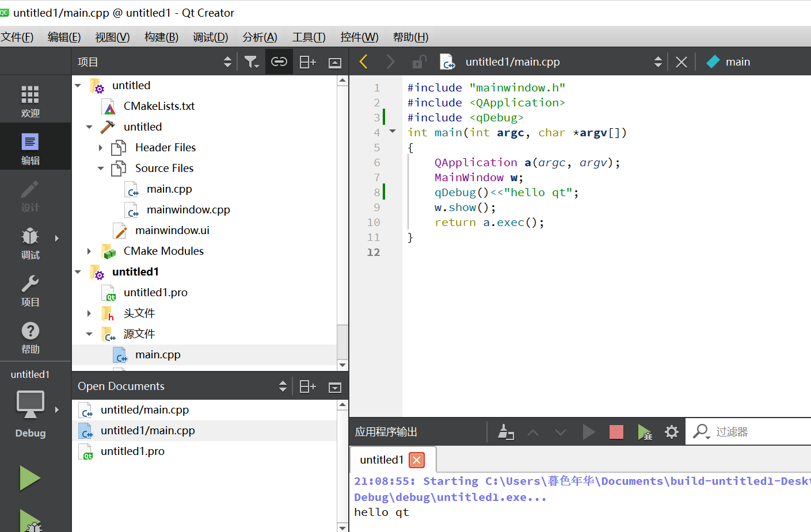Open Projects mode wrench icon
This screenshot has height=532, width=811.
30,290
